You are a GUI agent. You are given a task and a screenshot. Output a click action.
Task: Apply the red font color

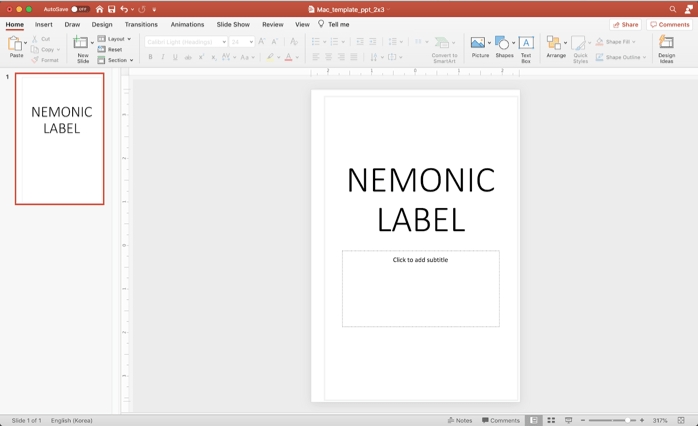[288, 57]
